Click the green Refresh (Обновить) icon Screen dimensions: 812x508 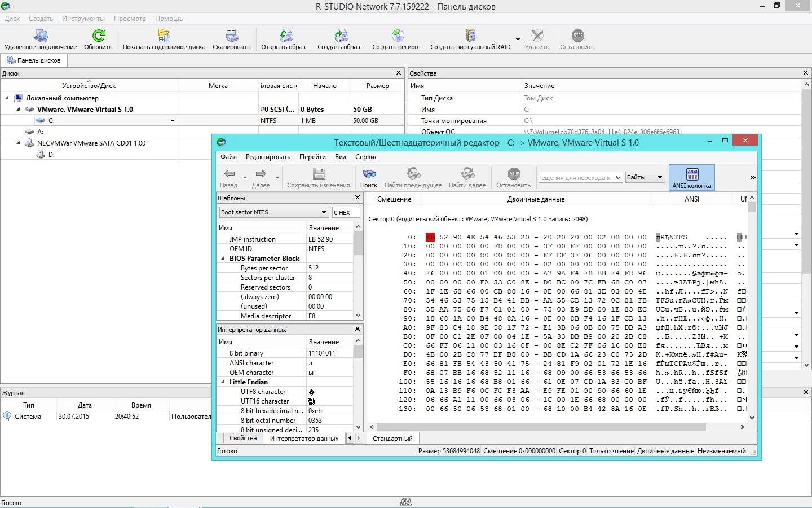click(x=99, y=36)
